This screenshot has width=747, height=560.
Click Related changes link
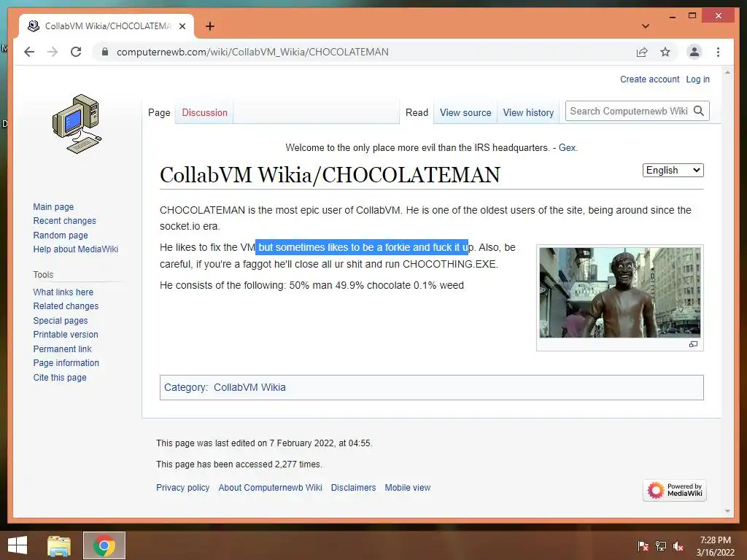tap(66, 306)
